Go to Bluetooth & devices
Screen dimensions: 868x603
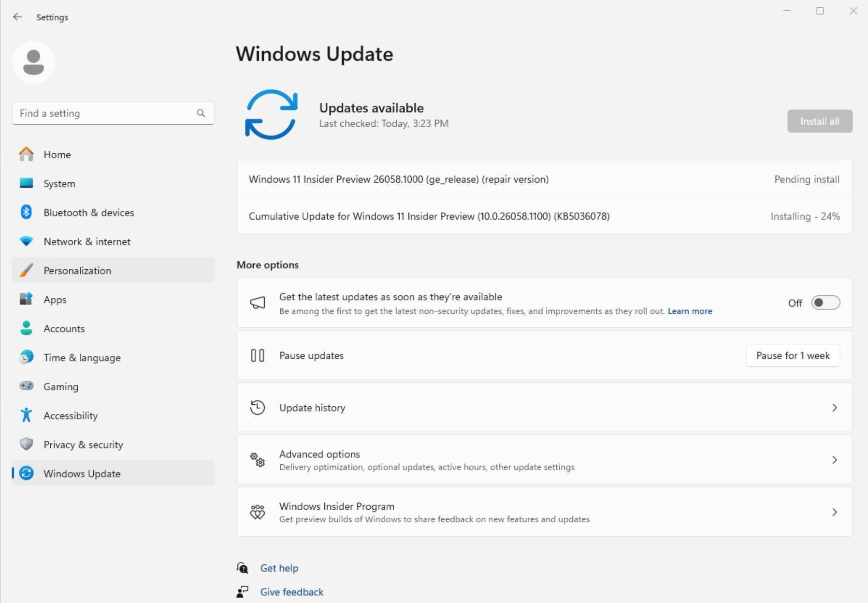pos(113,212)
